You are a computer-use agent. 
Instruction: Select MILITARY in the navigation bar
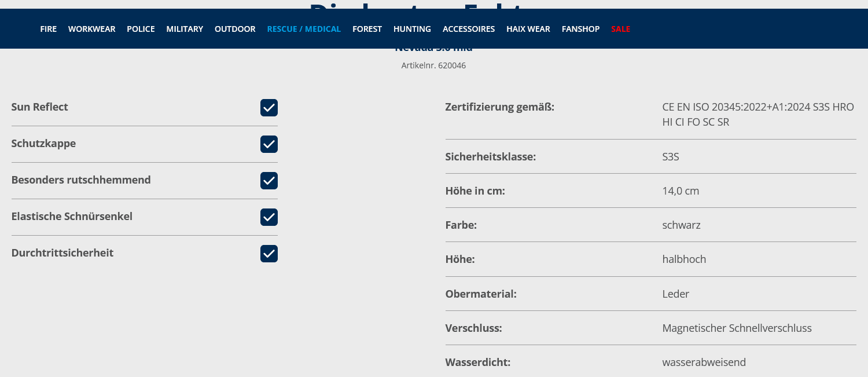coord(185,29)
